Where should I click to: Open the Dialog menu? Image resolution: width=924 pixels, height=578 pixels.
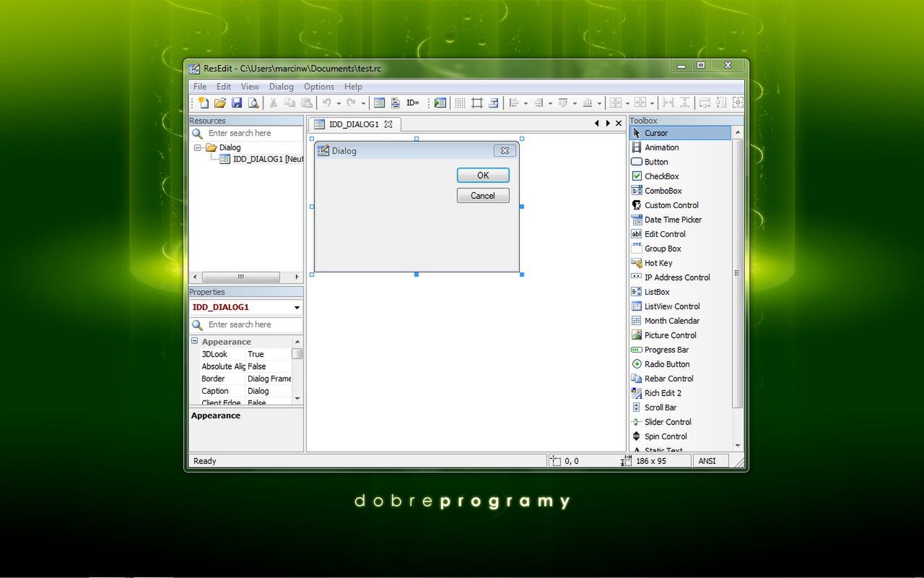281,86
